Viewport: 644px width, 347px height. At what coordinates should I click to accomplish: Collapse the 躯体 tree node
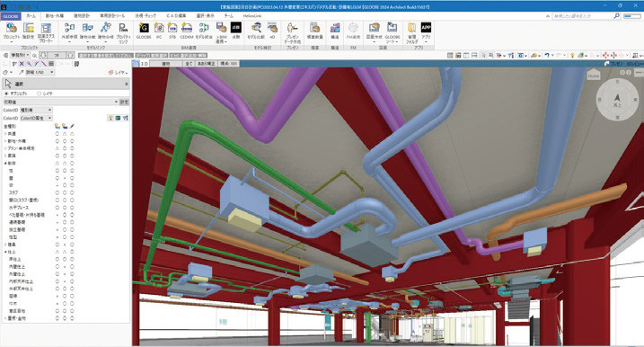pyautogui.click(x=5, y=164)
